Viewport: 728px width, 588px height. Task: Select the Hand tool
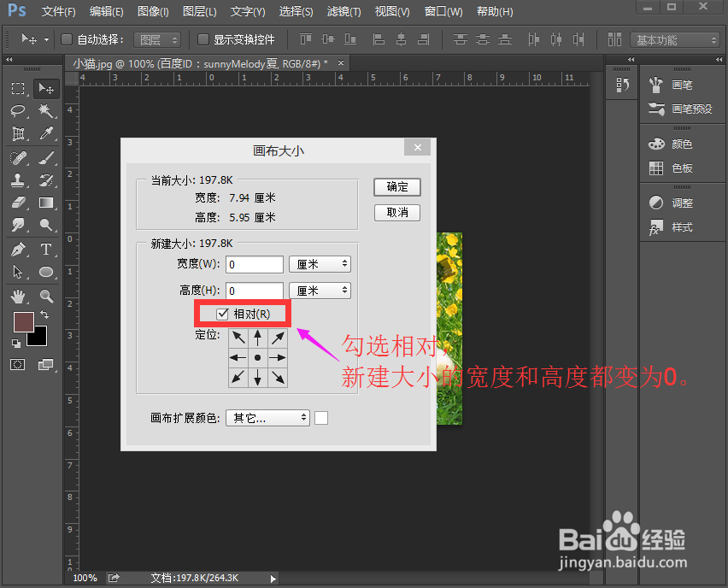(18, 296)
